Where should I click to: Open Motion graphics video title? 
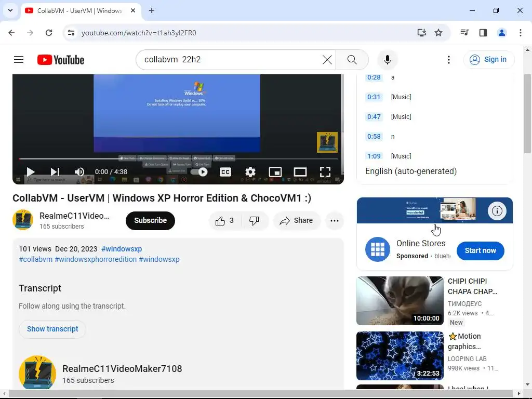pos(465,341)
